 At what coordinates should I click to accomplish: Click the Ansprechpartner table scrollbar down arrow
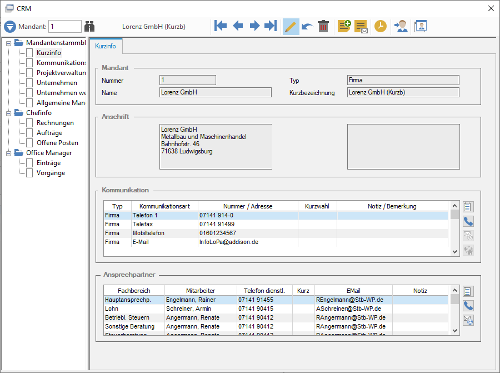pos(455,330)
